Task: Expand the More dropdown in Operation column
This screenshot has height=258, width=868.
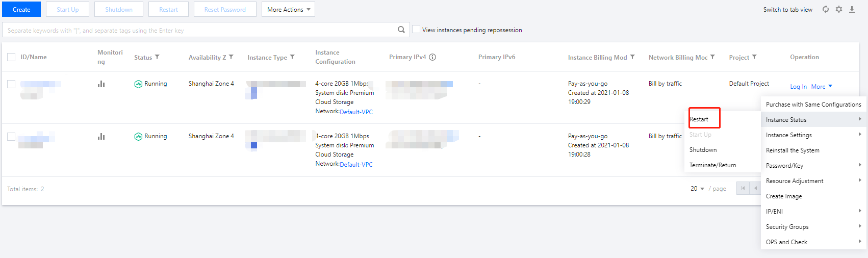Action: (x=822, y=87)
